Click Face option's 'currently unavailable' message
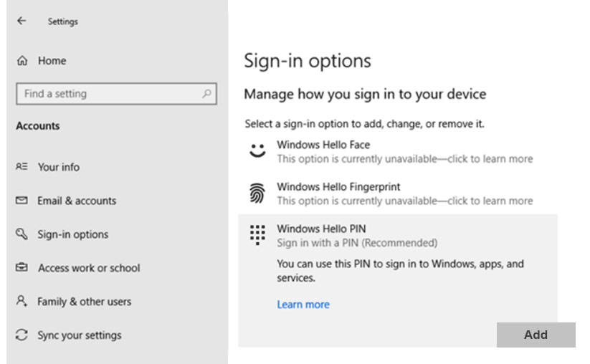Image resolution: width=590 pixels, height=364 pixels. [x=405, y=158]
